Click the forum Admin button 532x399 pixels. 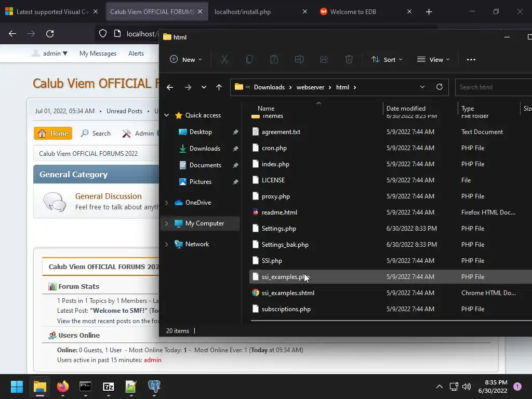click(x=138, y=134)
